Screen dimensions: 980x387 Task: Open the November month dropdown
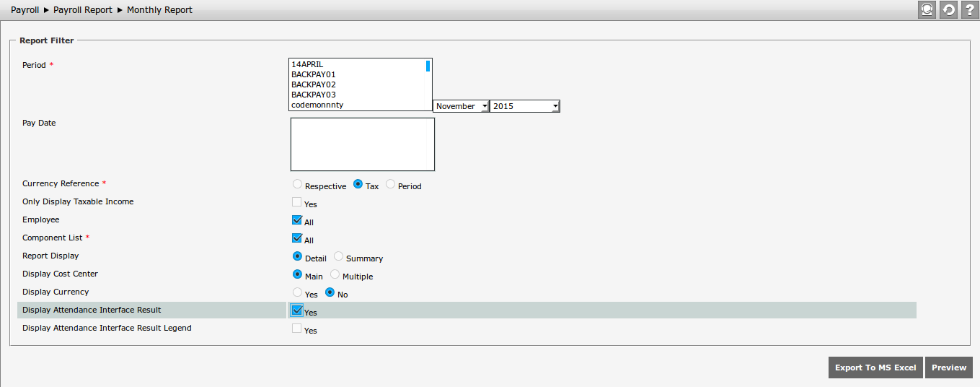[461, 106]
